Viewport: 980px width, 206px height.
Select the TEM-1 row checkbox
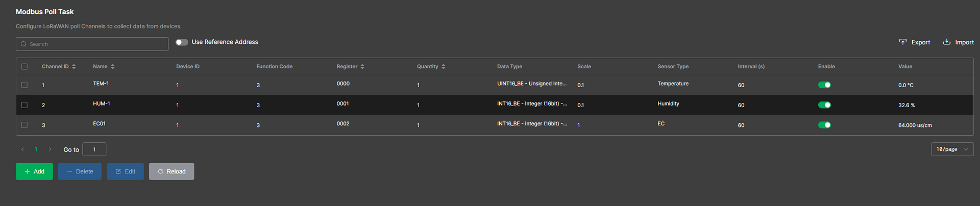tap(24, 85)
